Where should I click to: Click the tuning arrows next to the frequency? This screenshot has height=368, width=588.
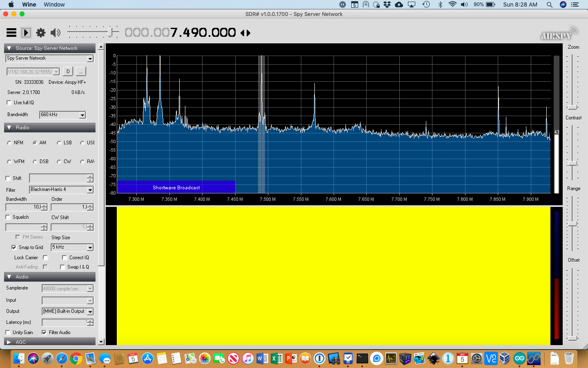point(245,33)
